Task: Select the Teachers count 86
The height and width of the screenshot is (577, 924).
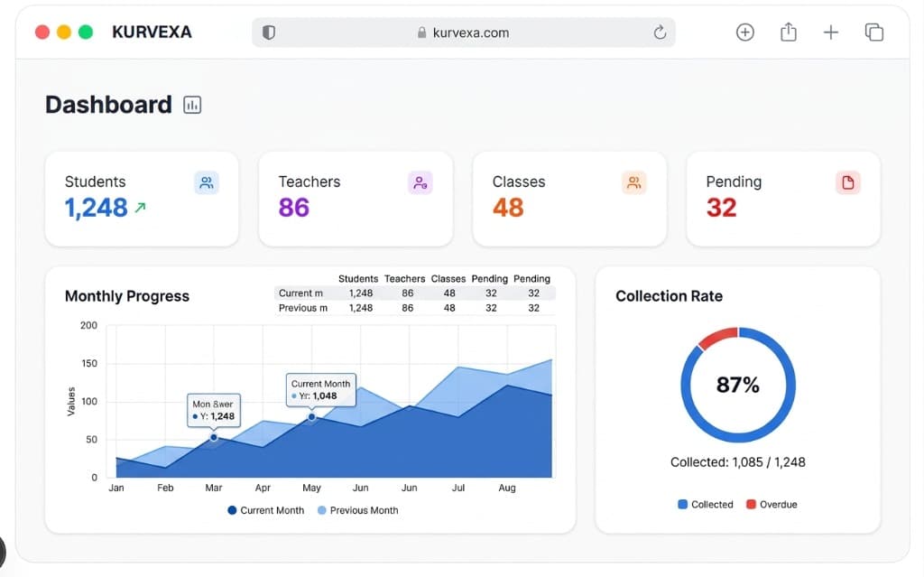Action: (x=293, y=208)
